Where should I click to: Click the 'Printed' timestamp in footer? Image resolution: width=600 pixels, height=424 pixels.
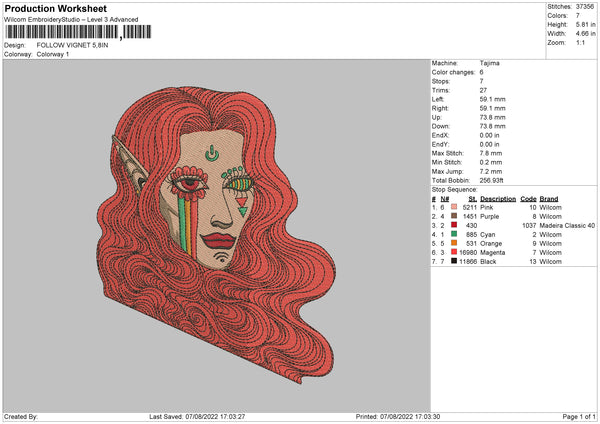click(x=398, y=416)
